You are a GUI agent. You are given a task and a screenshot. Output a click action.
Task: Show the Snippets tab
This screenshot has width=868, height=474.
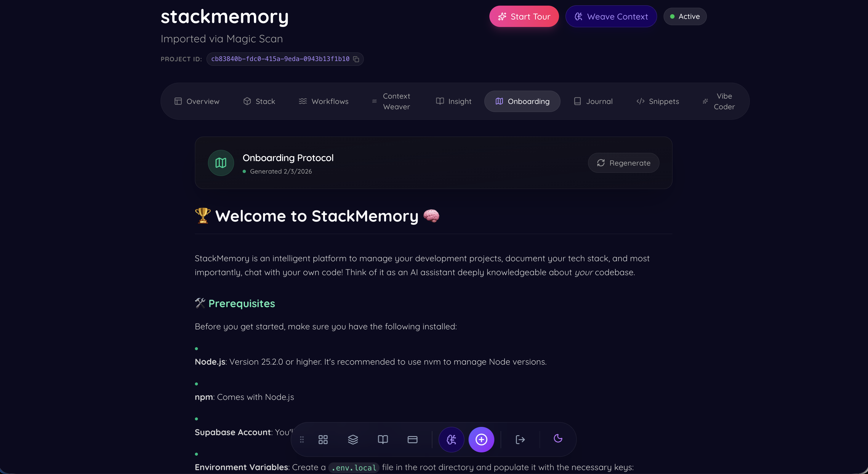point(657,101)
